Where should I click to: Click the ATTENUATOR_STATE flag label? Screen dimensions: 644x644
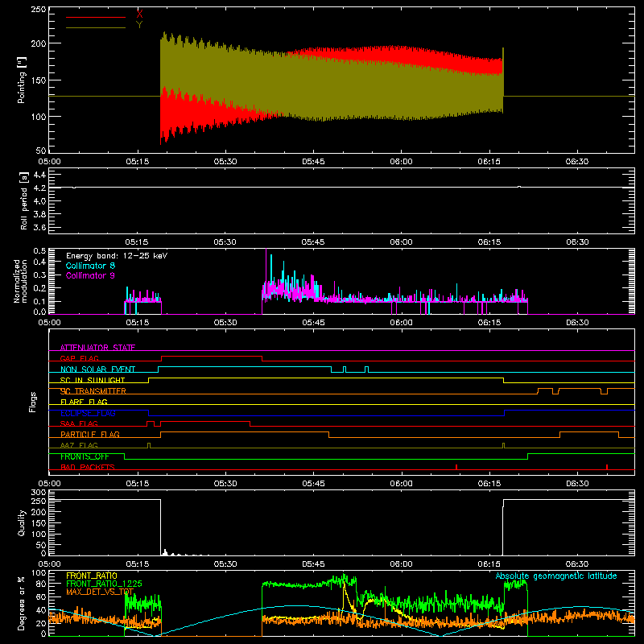pos(97,348)
